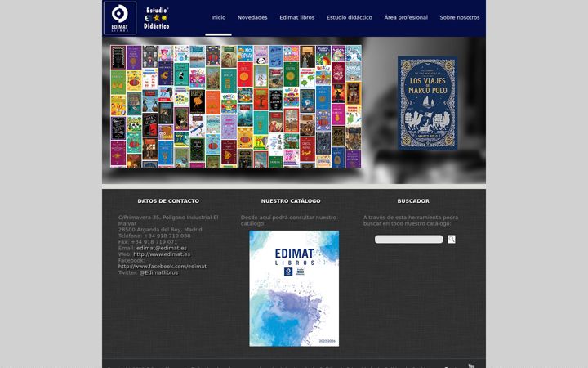
Task: Click the text 'A través de esta herramienta podrá buscar'
Action: (x=411, y=220)
